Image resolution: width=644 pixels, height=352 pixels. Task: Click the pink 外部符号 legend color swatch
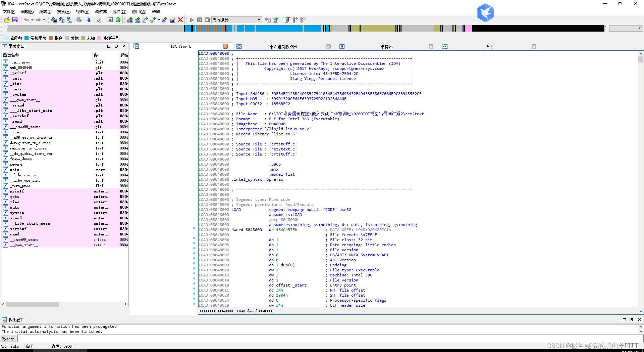(x=99, y=38)
